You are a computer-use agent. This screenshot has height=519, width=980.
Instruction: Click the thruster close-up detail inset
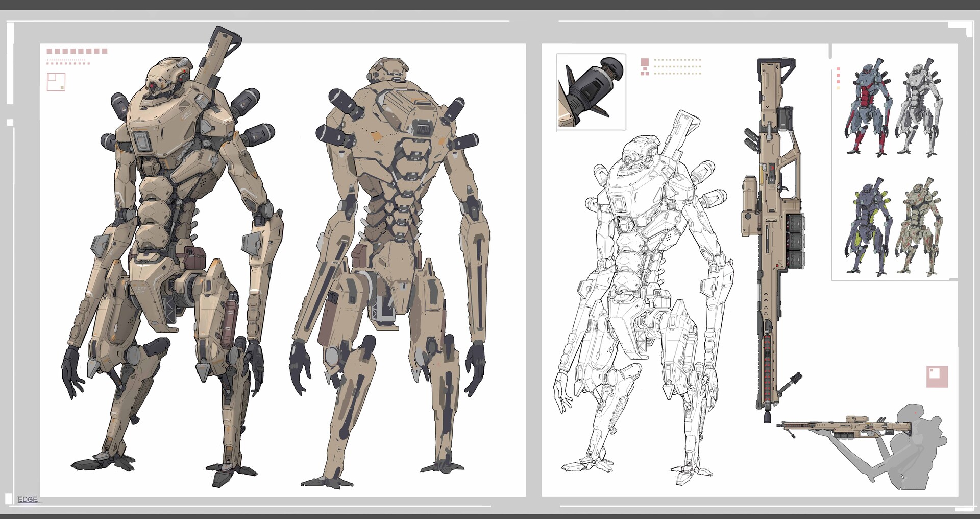click(591, 91)
